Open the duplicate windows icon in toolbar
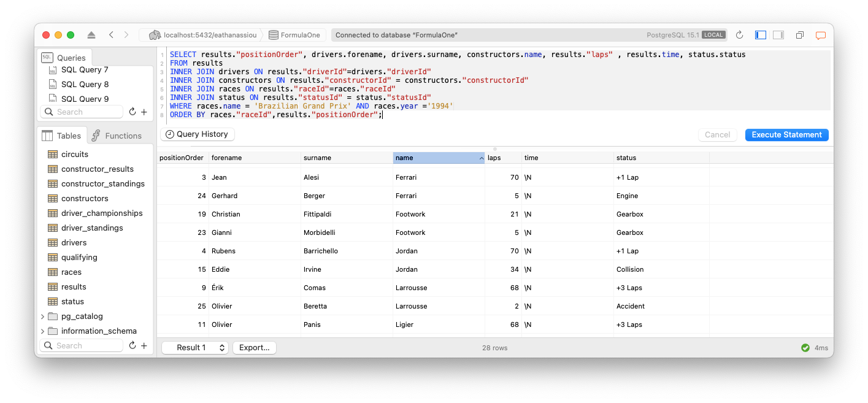 tap(800, 35)
